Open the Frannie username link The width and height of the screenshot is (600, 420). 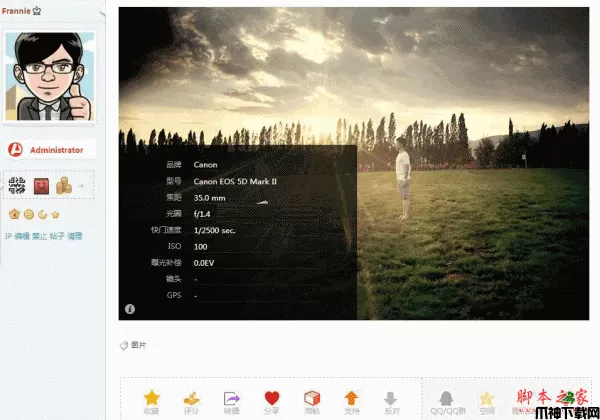coord(16,11)
